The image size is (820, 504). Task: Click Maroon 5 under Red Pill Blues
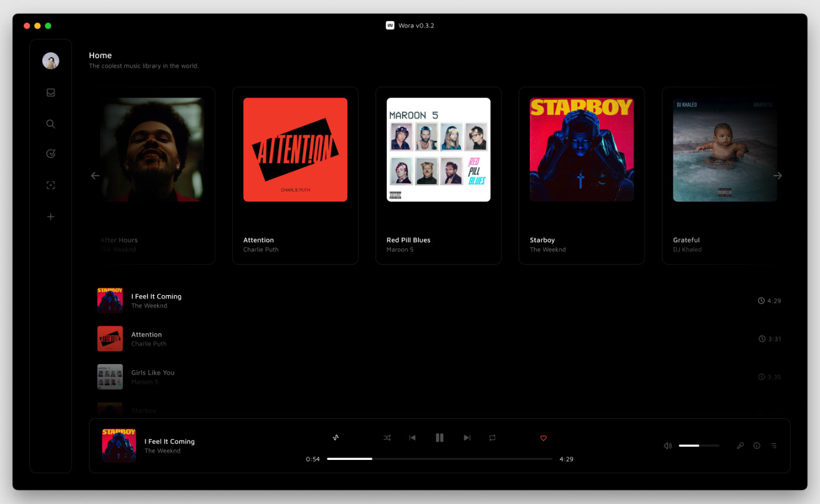coord(400,249)
